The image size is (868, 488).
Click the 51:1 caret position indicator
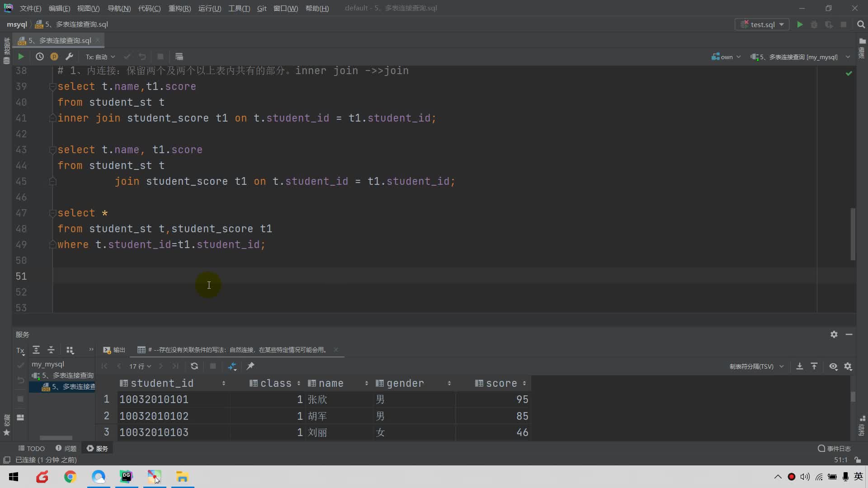(x=840, y=460)
